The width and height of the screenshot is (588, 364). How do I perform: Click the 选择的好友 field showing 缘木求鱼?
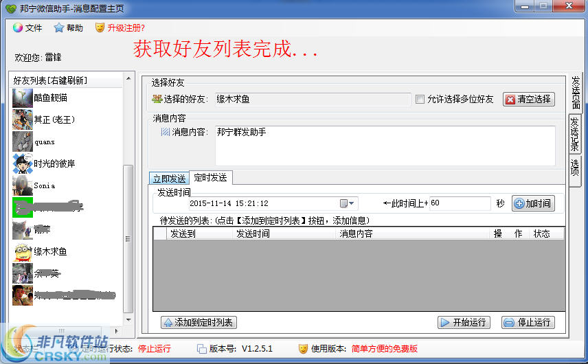click(x=313, y=100)
